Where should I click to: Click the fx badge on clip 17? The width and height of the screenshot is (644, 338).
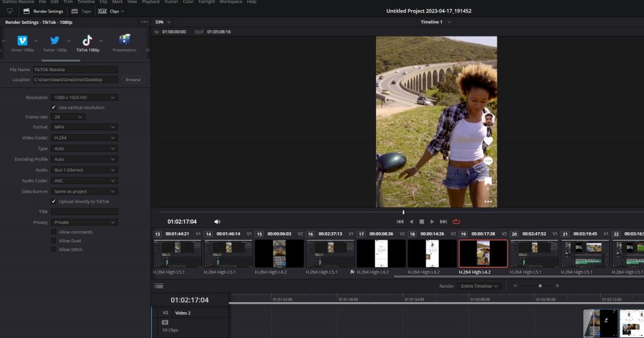(352, 272)
